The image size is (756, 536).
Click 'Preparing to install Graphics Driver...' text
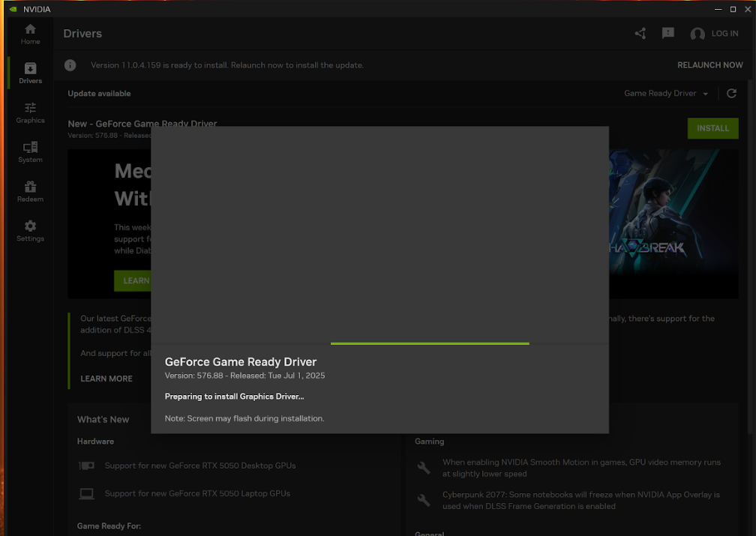(x=234, y=397)
